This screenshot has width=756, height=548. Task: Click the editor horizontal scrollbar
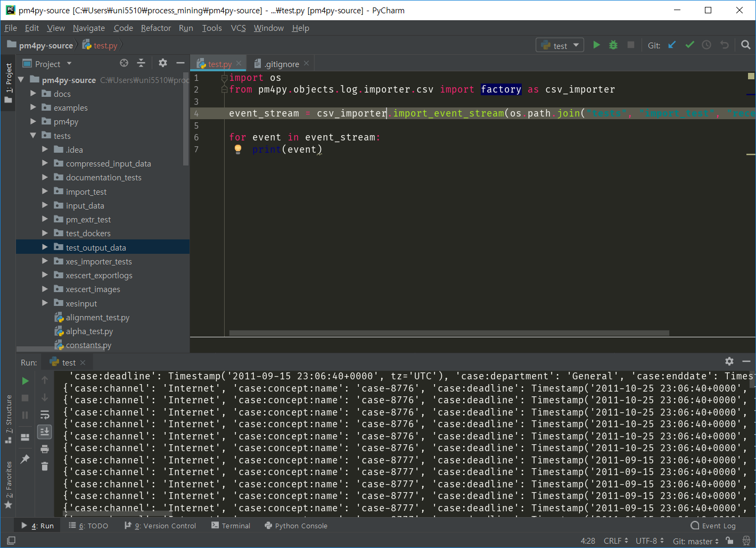(449, 333)
